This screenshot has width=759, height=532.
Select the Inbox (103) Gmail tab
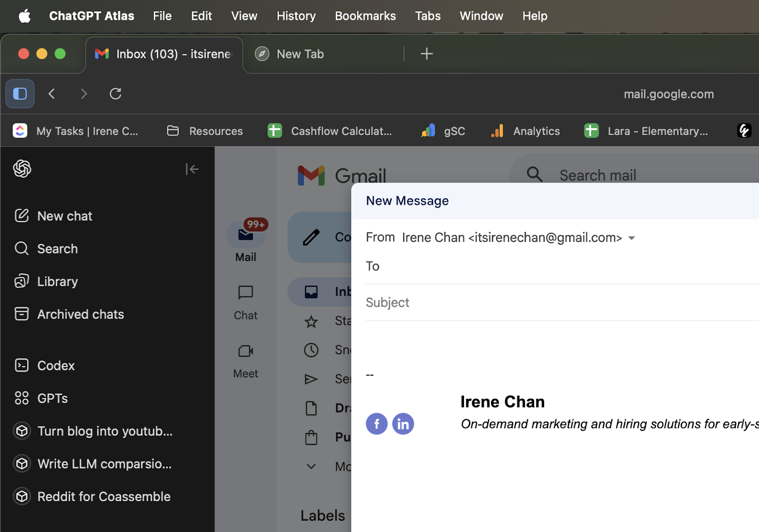(164, 54)
